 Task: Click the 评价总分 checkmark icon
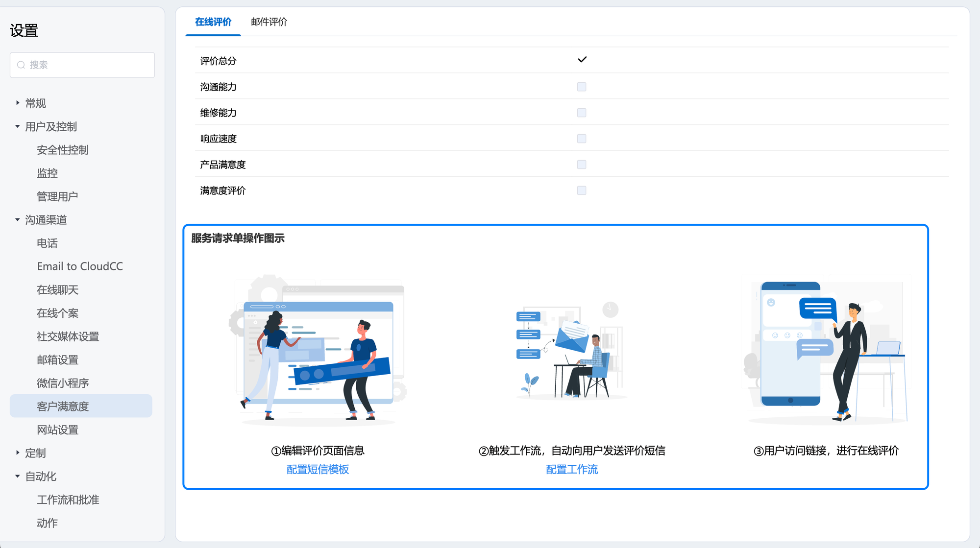582,60
